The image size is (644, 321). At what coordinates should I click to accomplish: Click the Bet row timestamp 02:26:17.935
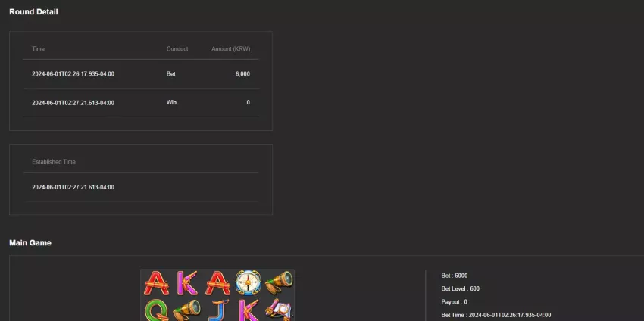click(x=73, y=74)
